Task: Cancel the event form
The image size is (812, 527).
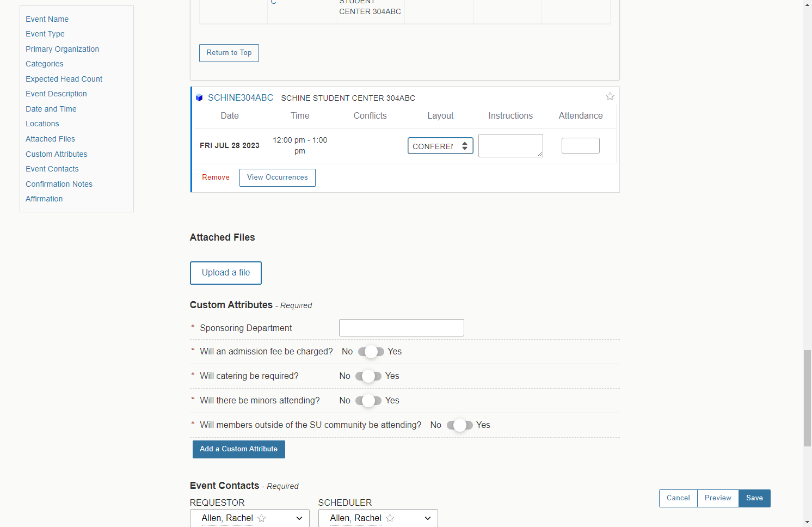Action: point(678,498)
